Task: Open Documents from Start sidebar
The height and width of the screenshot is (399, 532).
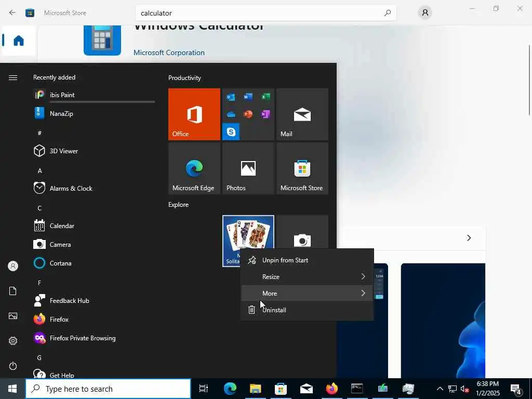Action: (13, 291)
